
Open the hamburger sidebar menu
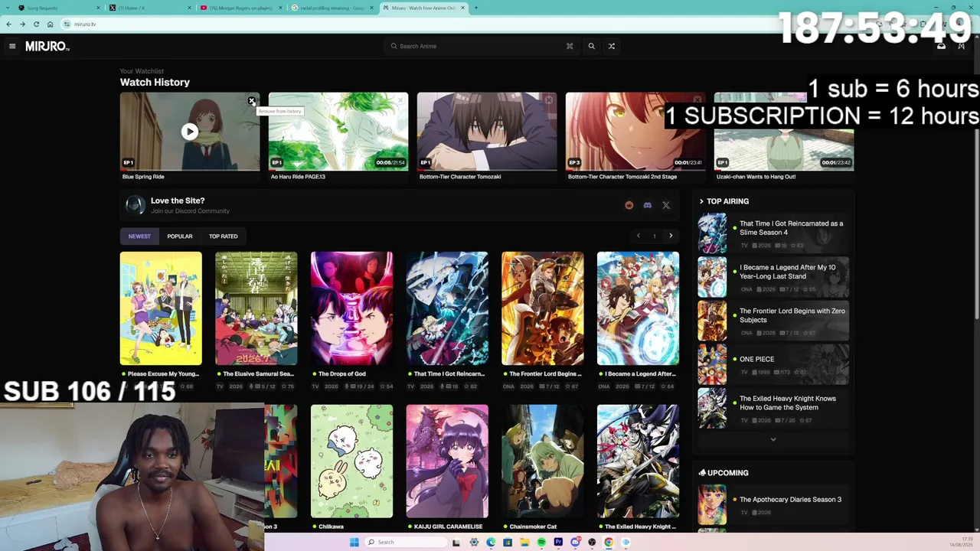(x=12, y=46)
